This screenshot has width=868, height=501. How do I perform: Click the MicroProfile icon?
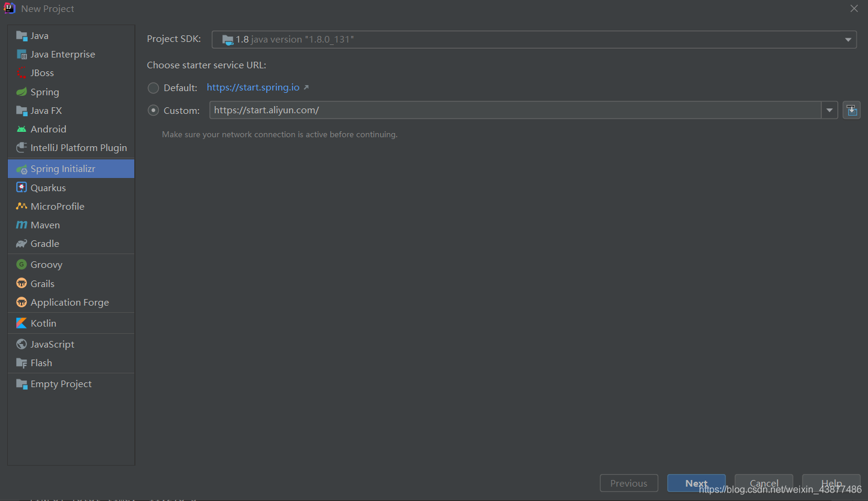[x=22, y=206]
